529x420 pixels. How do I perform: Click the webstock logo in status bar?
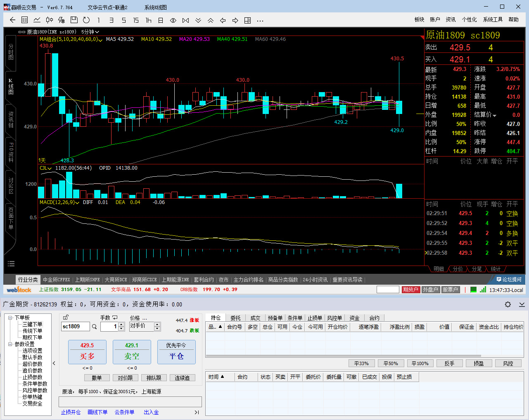19,290
